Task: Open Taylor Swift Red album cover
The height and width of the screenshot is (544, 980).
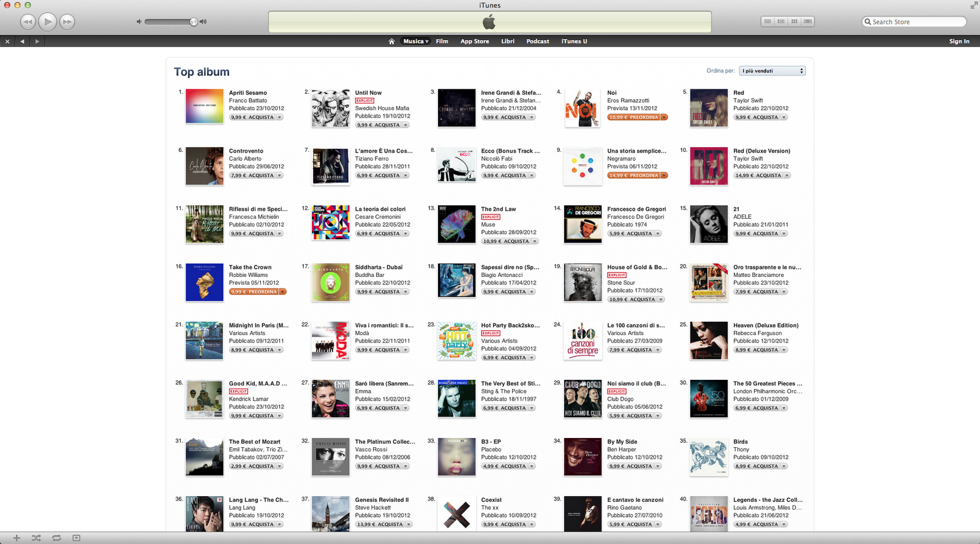Action: point(709,108)
